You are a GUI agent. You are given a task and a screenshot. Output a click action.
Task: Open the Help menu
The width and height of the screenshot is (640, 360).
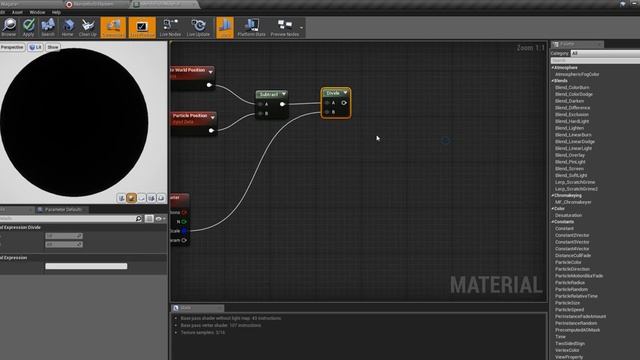click(x=56, y=12)
